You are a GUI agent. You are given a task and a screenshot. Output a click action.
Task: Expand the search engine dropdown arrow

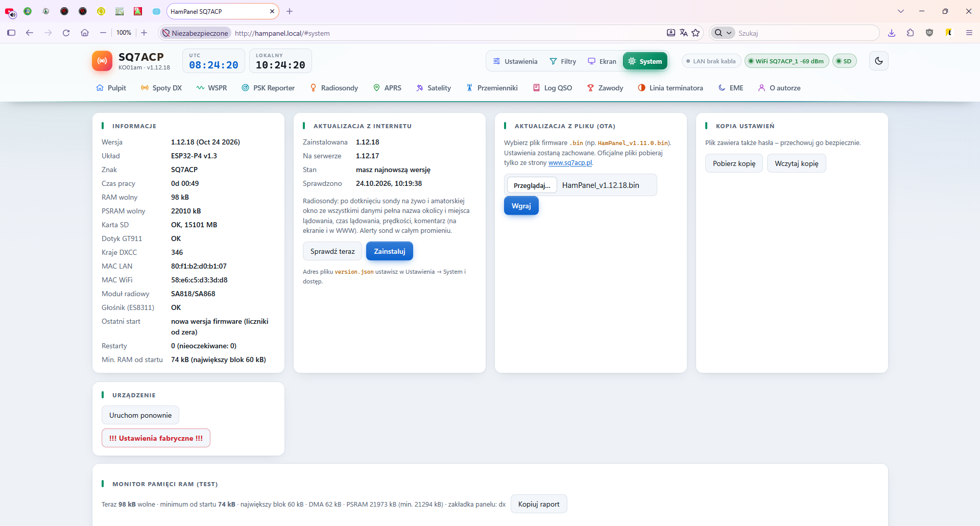(x=729, y=33)
